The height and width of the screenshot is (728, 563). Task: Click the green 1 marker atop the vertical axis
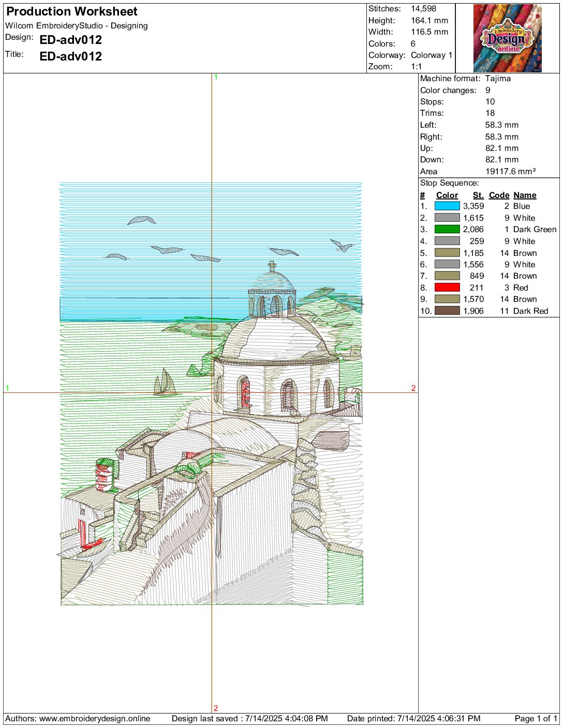point(216,77)
